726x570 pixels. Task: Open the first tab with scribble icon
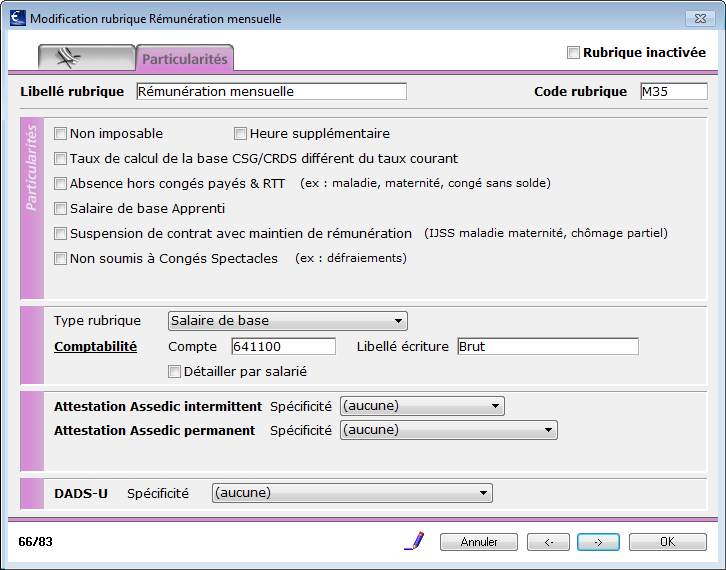(86, 58)
